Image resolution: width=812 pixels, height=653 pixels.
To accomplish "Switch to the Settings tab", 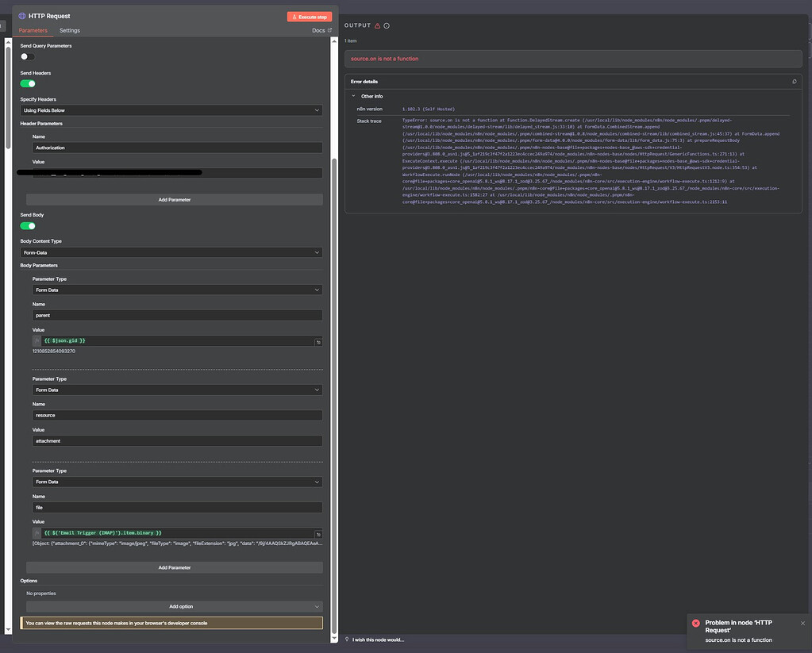I will tap(69, 30).
